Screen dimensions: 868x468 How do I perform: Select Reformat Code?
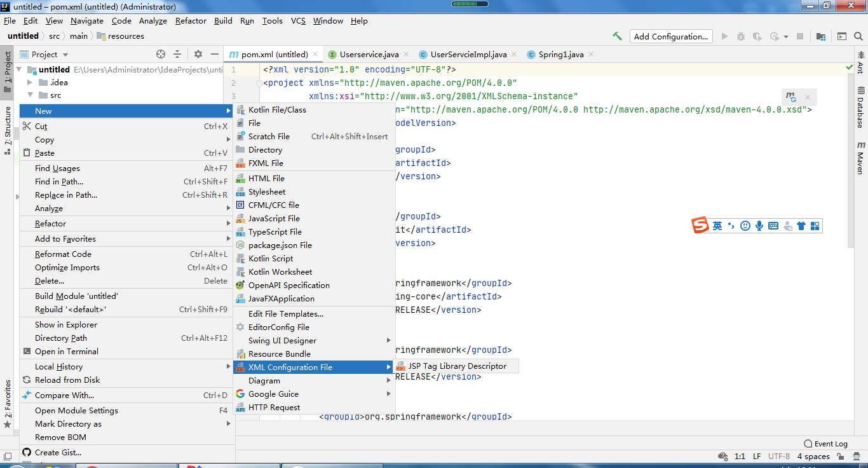pos(126,254)
